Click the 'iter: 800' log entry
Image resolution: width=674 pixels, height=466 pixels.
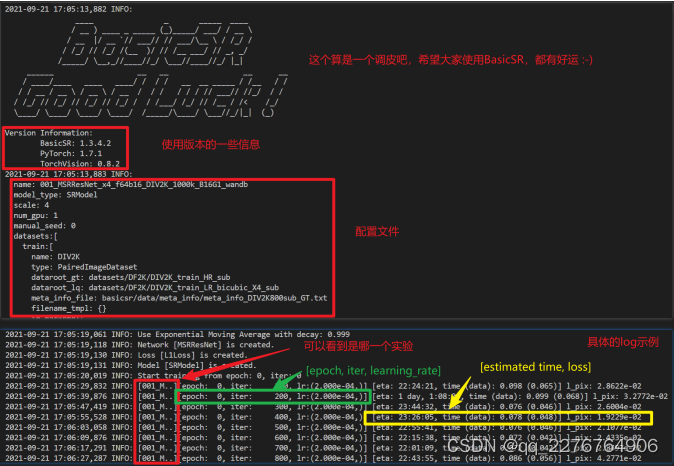coord(273,458)
